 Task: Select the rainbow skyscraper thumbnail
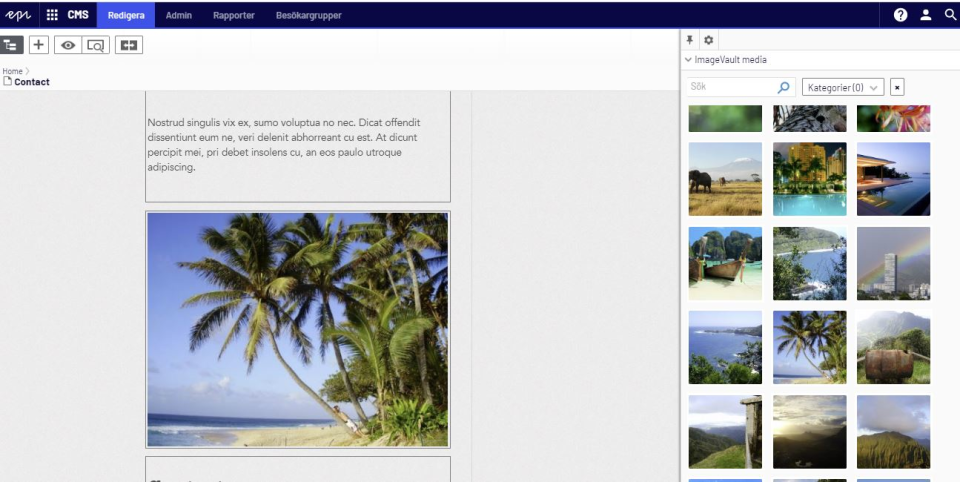(x=893, y=263)
